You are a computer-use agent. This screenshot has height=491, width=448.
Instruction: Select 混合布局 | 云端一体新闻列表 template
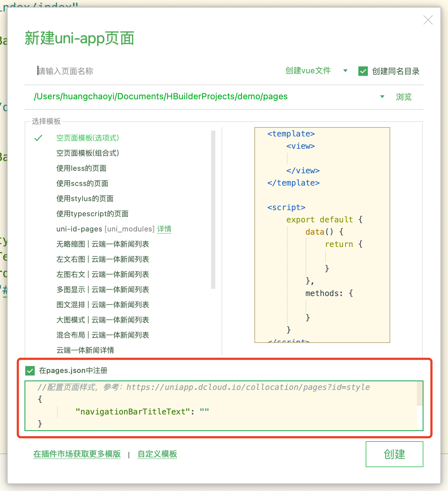click(103, 335)
